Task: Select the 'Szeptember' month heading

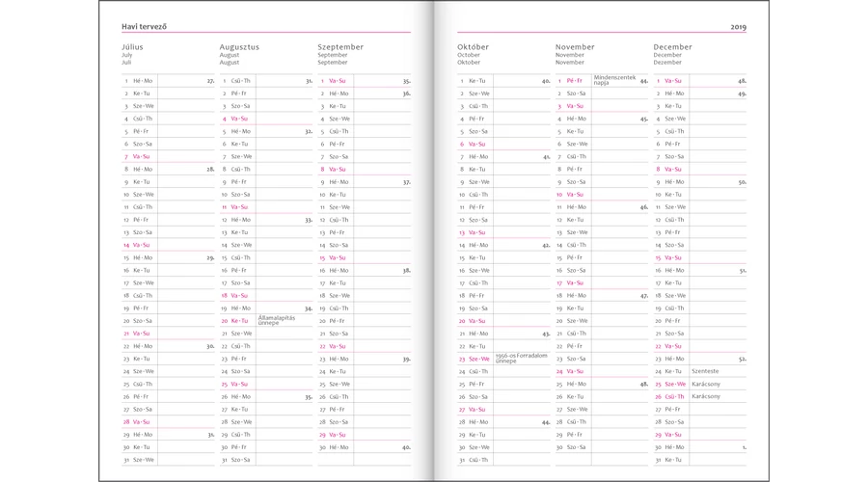Action: click(x=340, y=47)
